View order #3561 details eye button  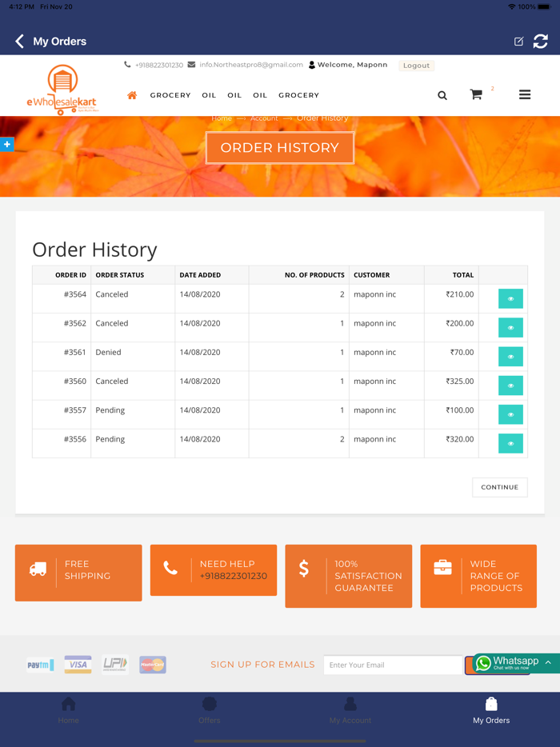point(510,357)
